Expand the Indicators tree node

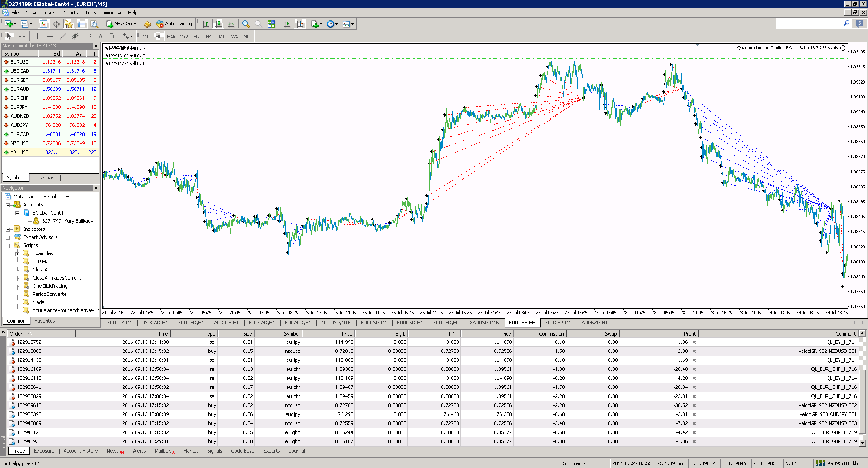8,229
